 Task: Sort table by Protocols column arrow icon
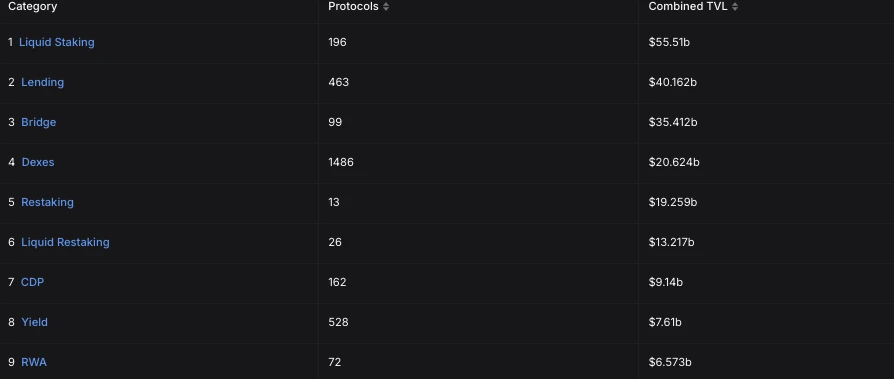pos(386,7)
